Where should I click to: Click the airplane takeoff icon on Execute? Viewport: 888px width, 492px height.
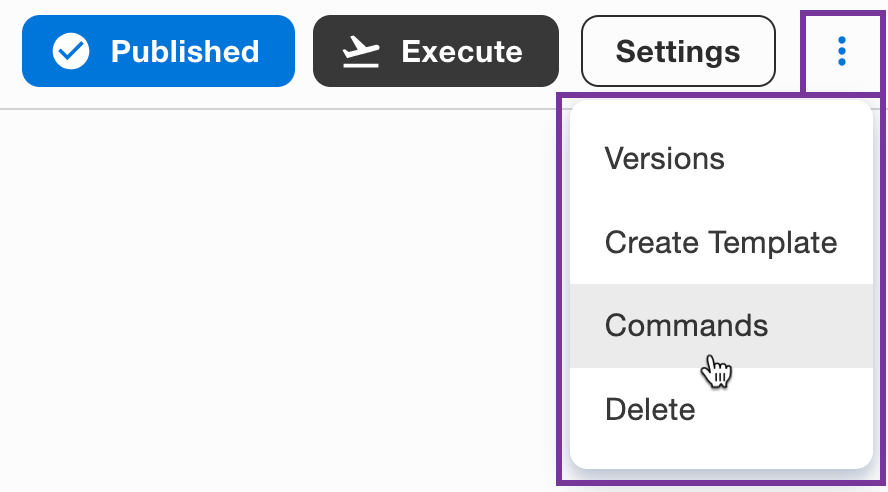pyautogui.click(x=361, y=52)
